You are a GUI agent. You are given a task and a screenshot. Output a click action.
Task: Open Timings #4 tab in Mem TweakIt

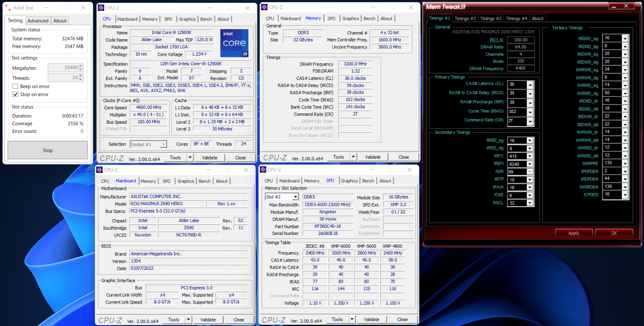516,18
